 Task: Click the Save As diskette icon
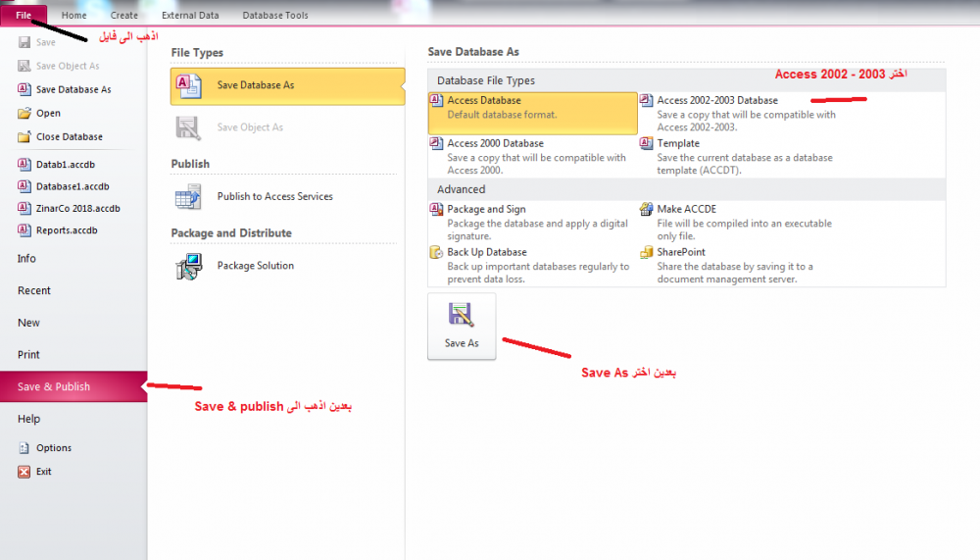click(x=462, y=315)
